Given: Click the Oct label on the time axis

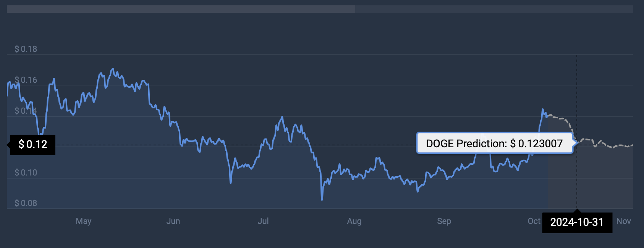Looking at the screenshot, I should (534, 221).
